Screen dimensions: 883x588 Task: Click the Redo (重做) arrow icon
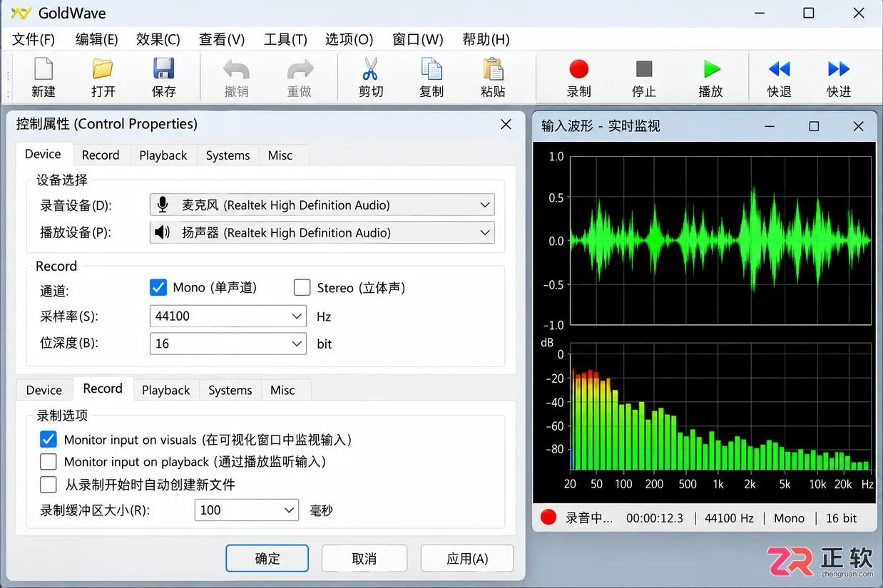click(x=300, y=70)
